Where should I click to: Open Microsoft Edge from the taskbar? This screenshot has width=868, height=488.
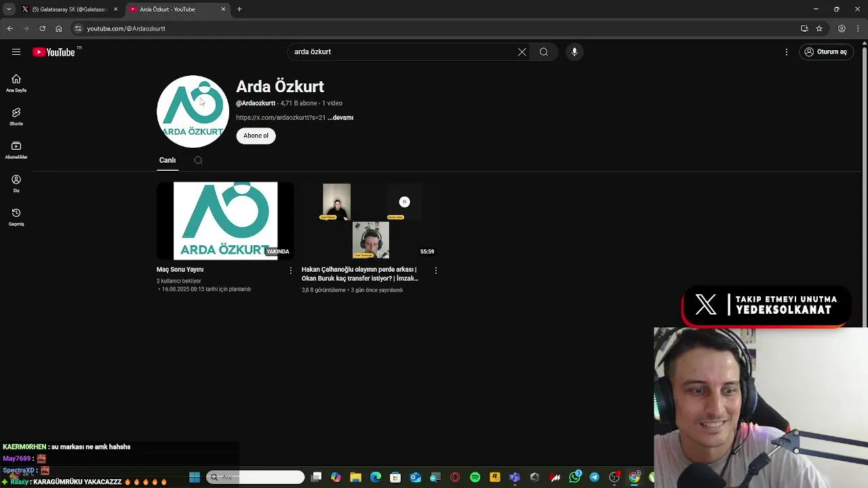pyautogui.click(x=376, y=477)
